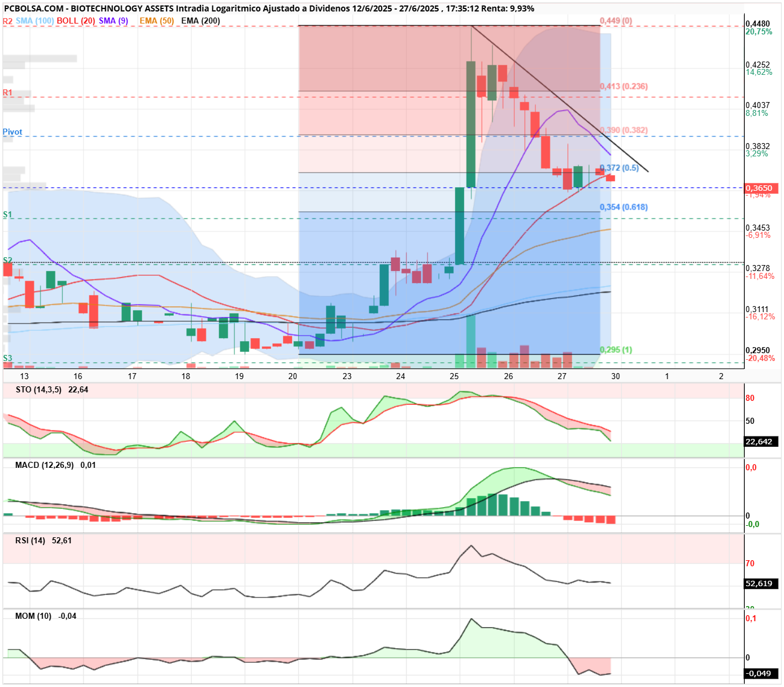Click date axis label 27

[x=562, y=376]
